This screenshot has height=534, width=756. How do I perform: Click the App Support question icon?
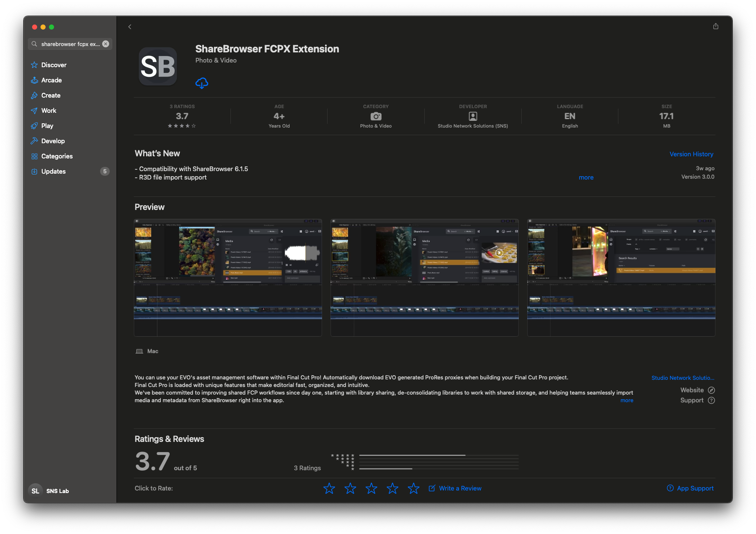(x=670, y=488)
